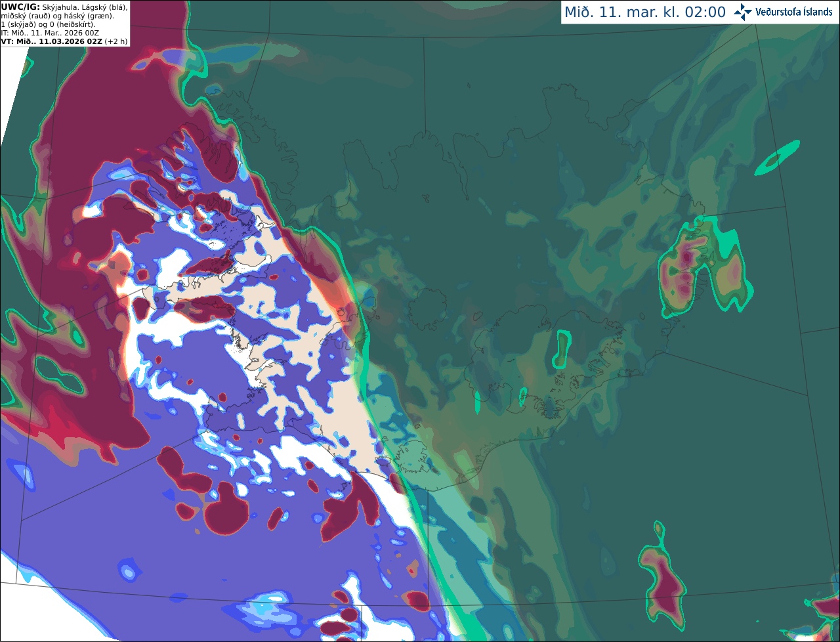This screenshot has height=642, width=840.
Task: Click the "UWC/IG: Skýjahula. Lágský (blá)," legend line
Action: pos(64,7)
